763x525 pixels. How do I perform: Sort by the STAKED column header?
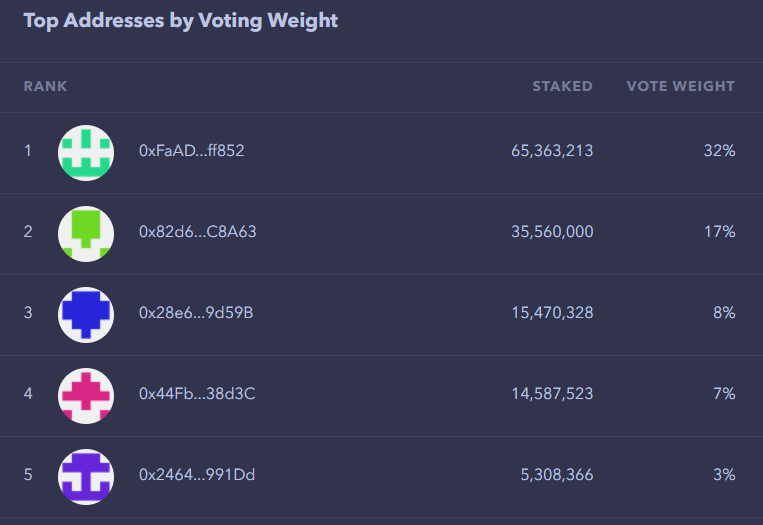[x=563, y=86]
